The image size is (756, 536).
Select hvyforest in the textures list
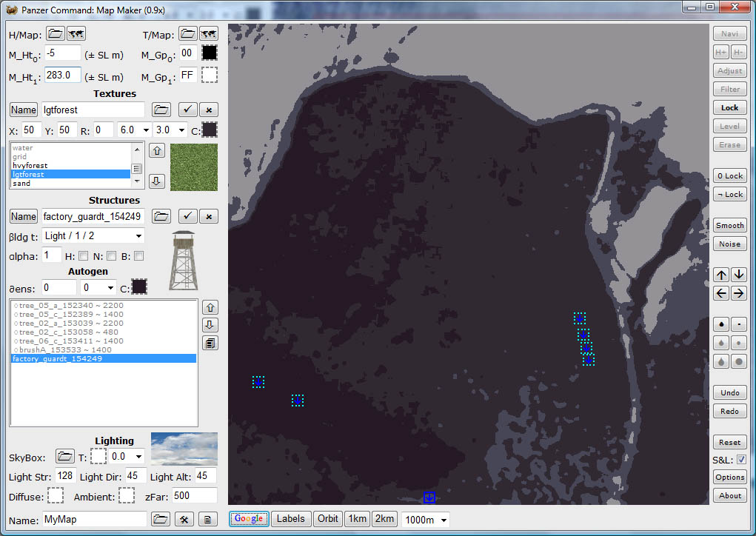30,166
